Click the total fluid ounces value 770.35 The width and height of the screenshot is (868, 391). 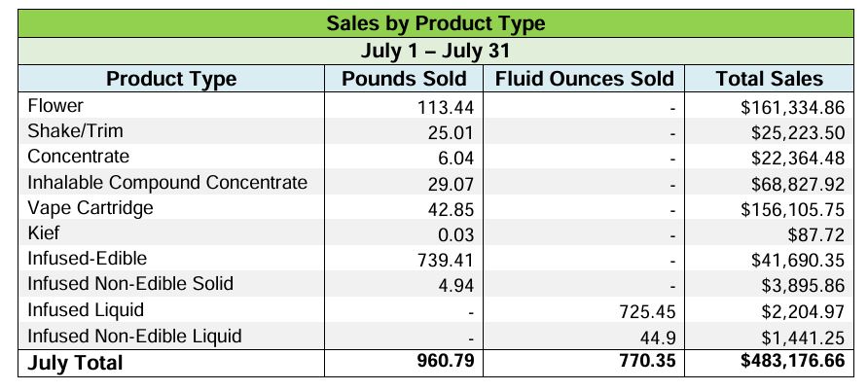pos(643,363)
